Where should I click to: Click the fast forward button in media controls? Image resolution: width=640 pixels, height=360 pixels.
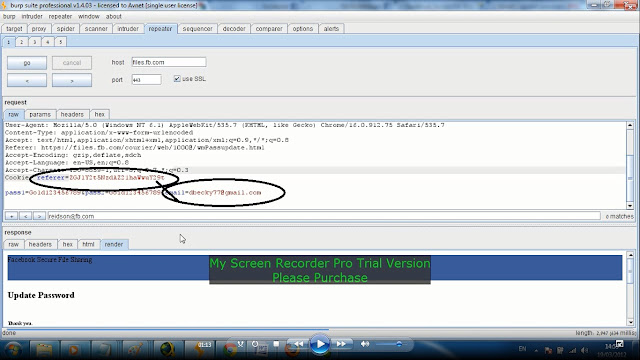(341, 344)
